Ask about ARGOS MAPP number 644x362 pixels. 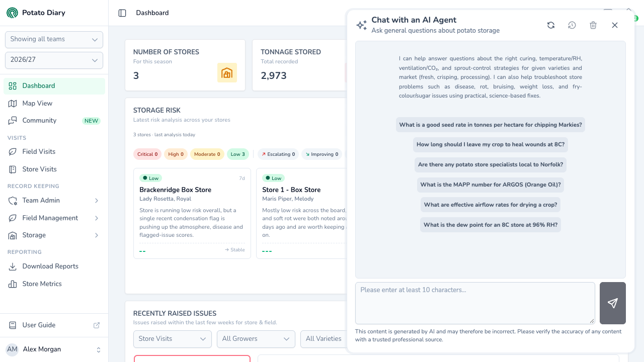pos(491,185)
